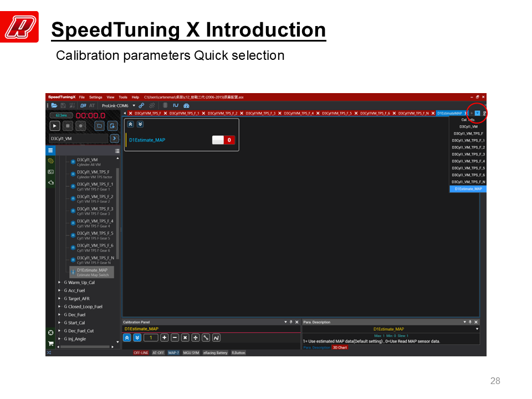532x399 pixels.
Task: Click the Calibration Panel step value field
Action: pos(151,337)
